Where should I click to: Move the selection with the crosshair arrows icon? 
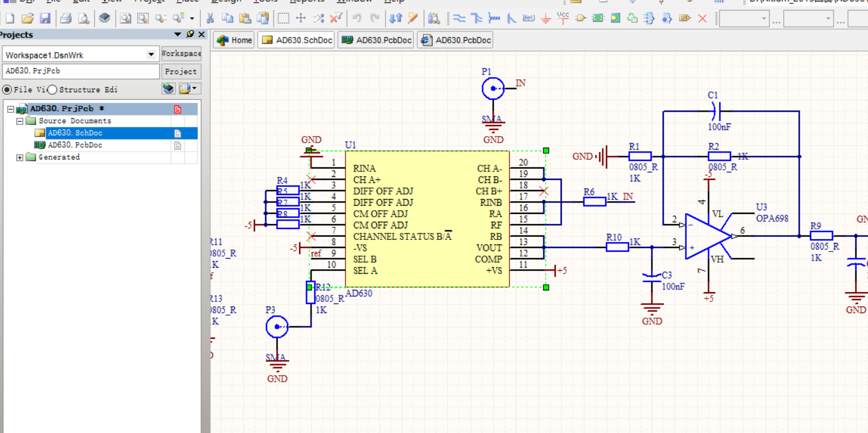click(x=301, y=19)
